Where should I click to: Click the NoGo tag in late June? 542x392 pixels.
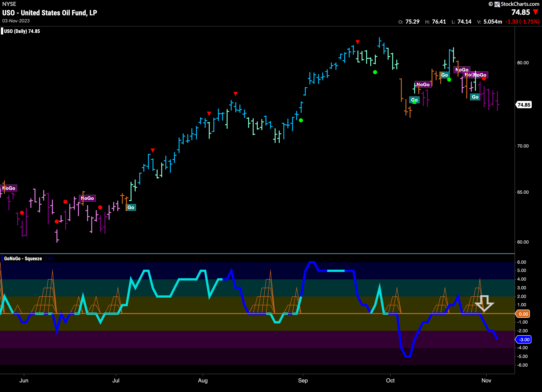(x=87, y=198)
